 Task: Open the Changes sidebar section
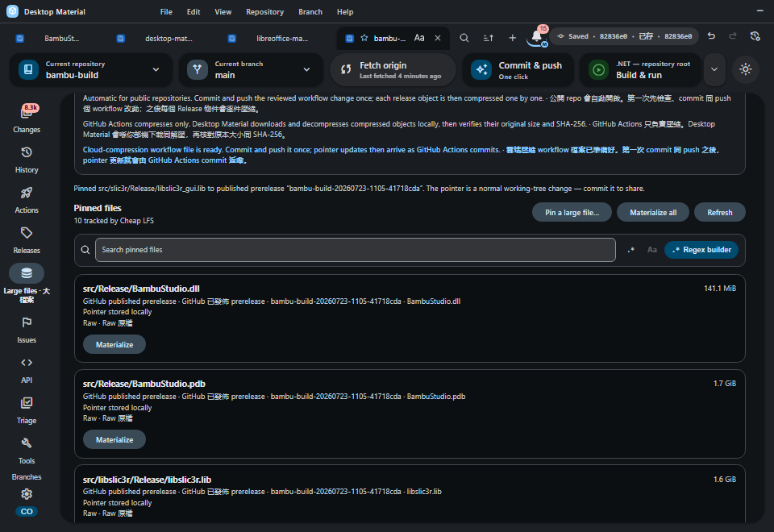click(27, 119)
